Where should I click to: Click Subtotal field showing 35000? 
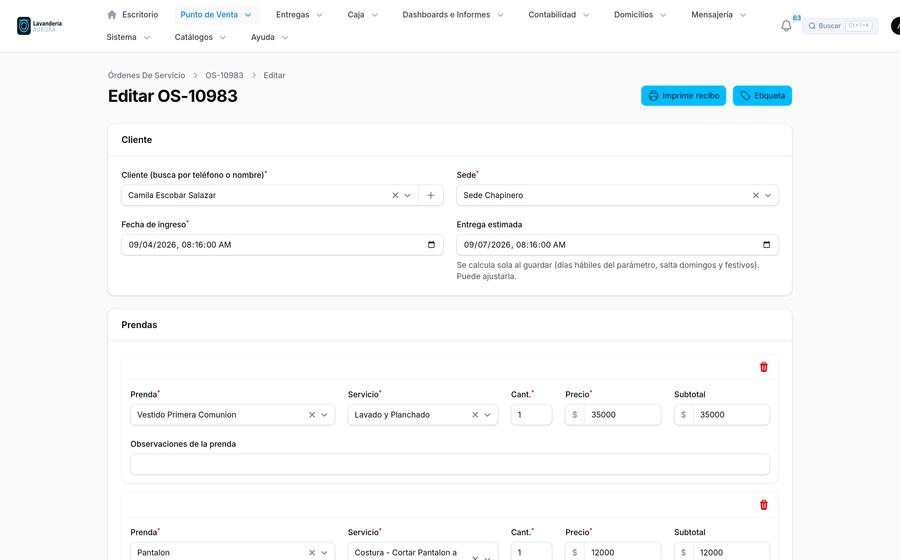point(721,414)
